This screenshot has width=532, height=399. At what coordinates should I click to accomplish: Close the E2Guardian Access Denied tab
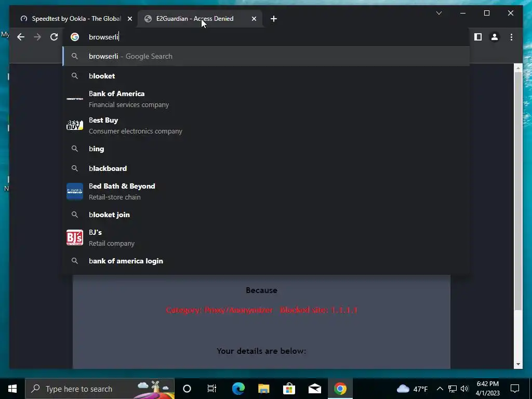tap(254, 19)
